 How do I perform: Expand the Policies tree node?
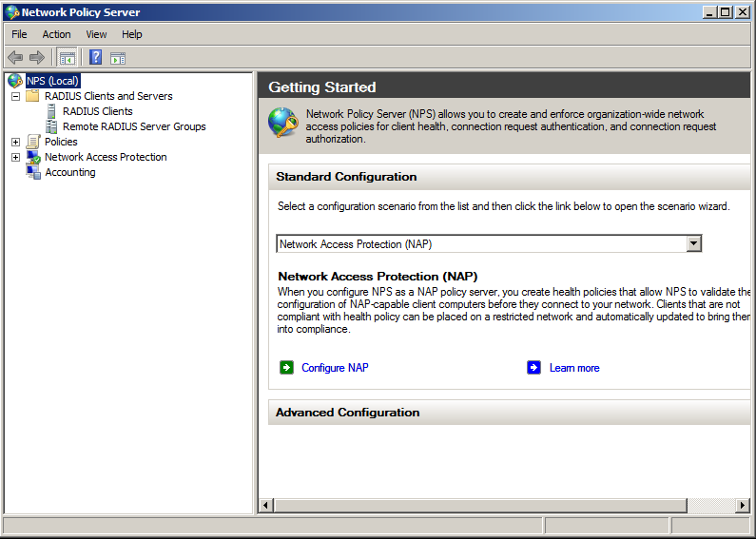[x=15, y=142]
